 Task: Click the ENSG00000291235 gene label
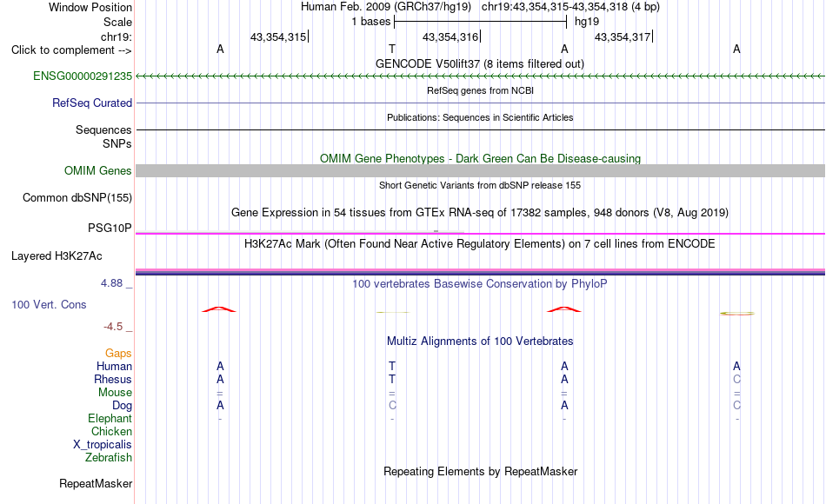click(x=83, y=76)
